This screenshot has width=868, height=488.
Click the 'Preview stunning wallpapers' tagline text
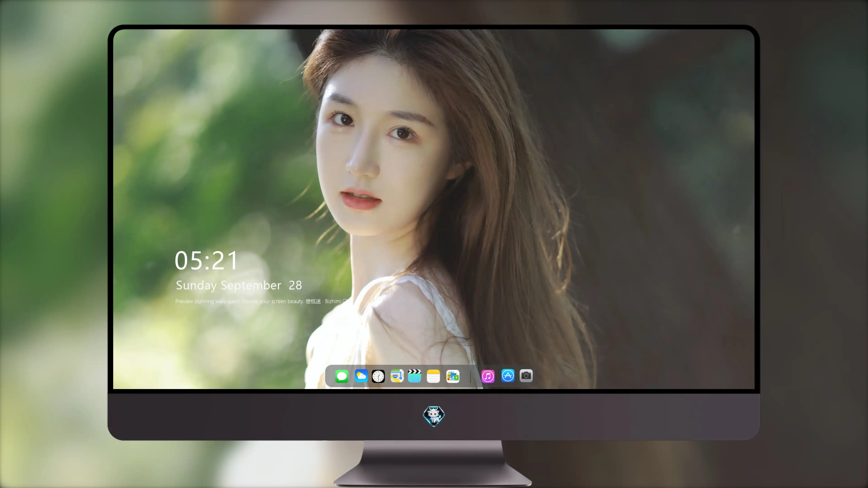(x=262, y=301)
